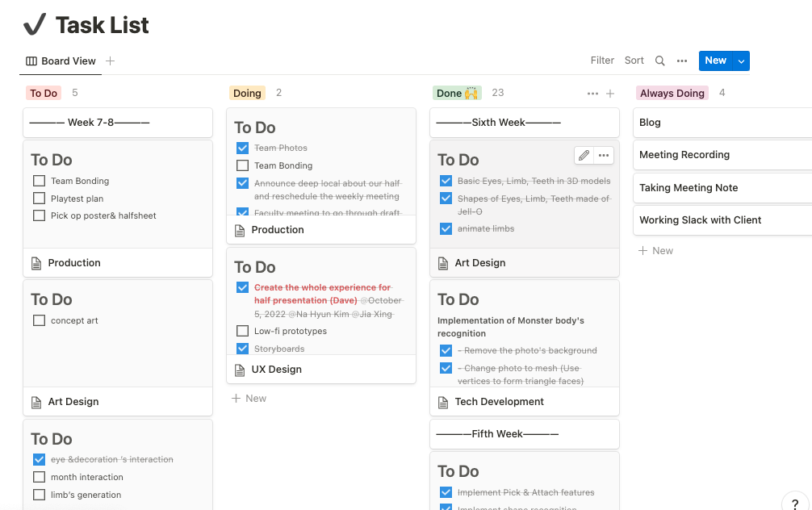Viewport: 812px width, 510px height.
Task: Open the Sixth Week divider card
Action: [525, 123]
